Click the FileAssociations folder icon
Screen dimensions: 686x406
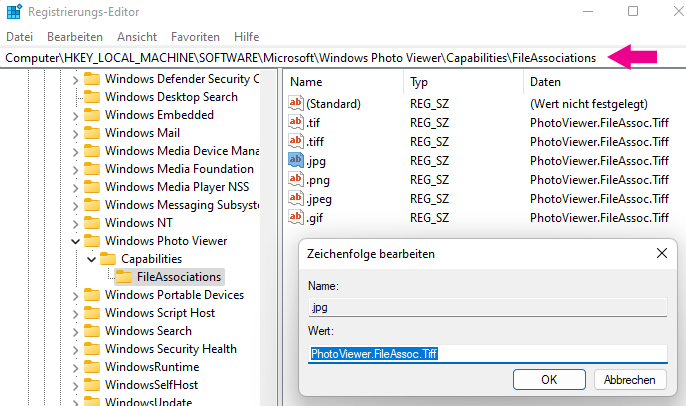coord(123,277)
